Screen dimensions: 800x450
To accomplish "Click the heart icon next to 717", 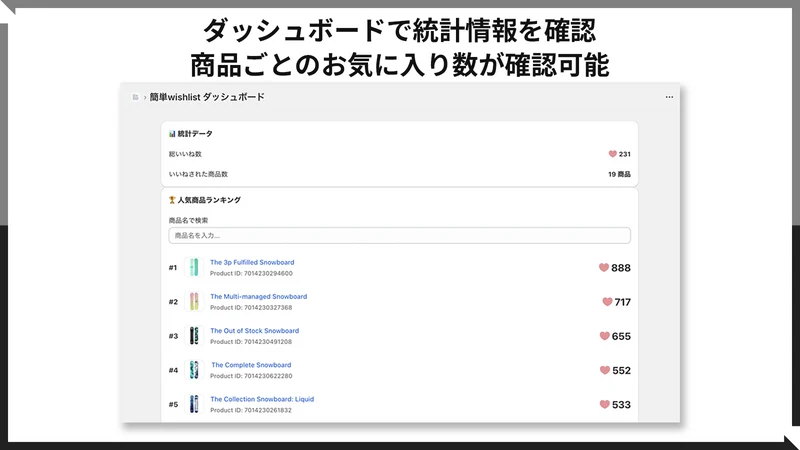I will [x=607, y=302].
